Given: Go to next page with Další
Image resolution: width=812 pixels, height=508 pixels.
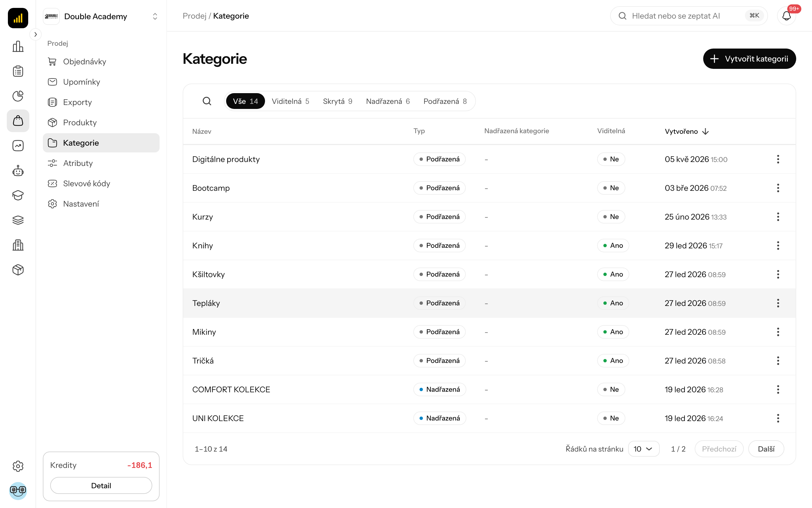Looking at the screenshot, I should (766, 449).
